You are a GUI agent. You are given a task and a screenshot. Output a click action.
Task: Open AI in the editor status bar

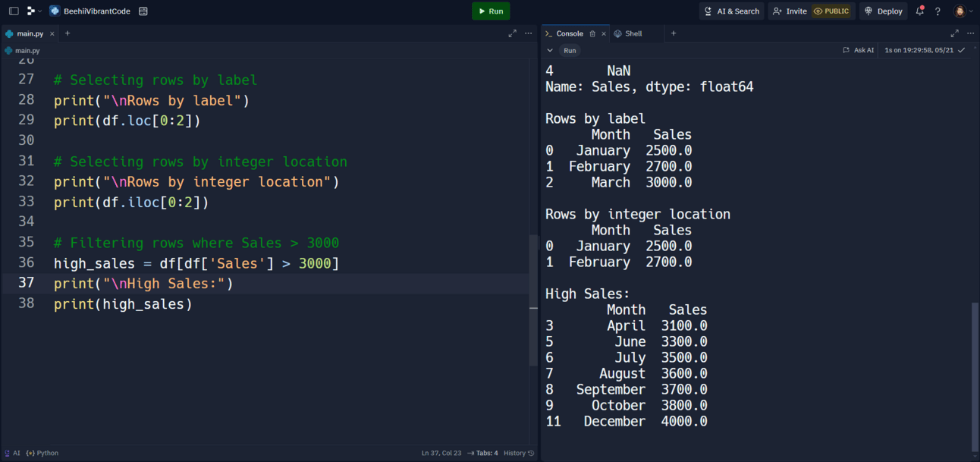[13, 453]
